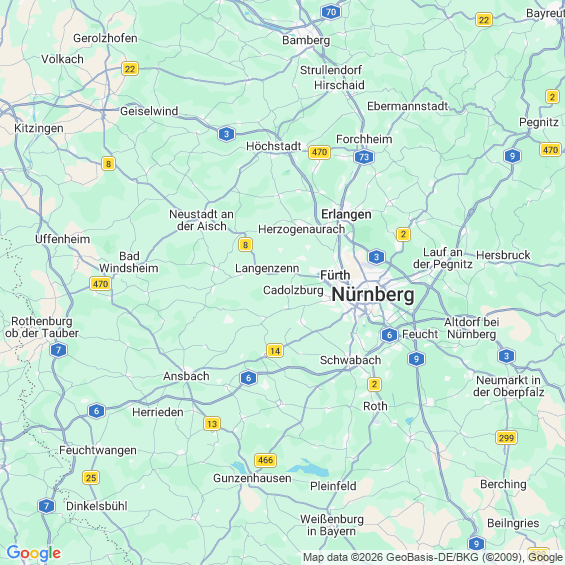
Task: Select the yellow 25 road marker near Dinkelsbühl
Action: (x=91, y=478)
